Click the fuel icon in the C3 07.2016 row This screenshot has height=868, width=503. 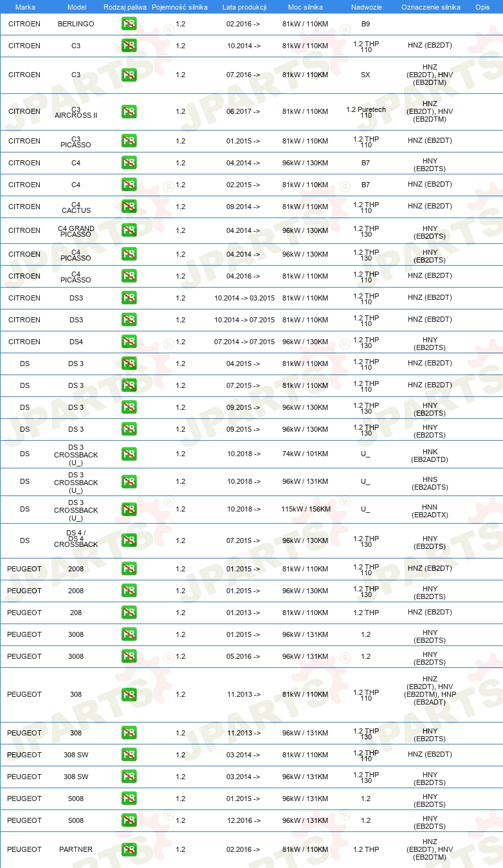pyautogui.click(x=129, y=75)
